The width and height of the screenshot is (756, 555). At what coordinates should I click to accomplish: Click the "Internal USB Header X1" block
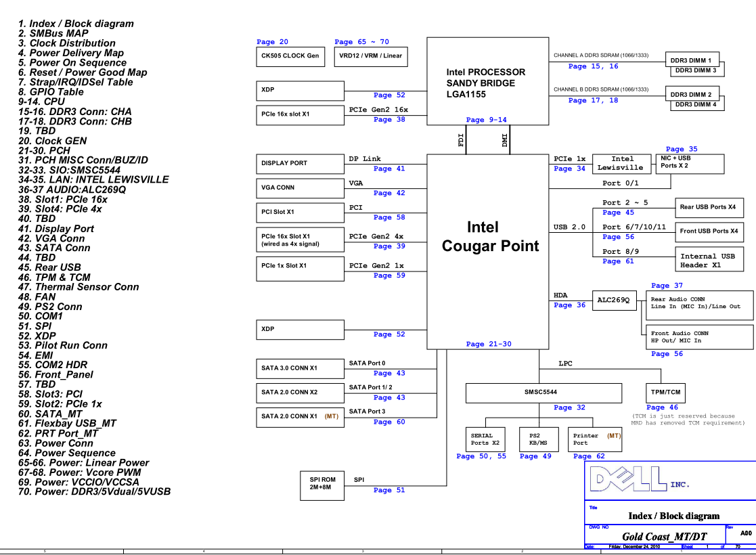(x=709, y=259)
